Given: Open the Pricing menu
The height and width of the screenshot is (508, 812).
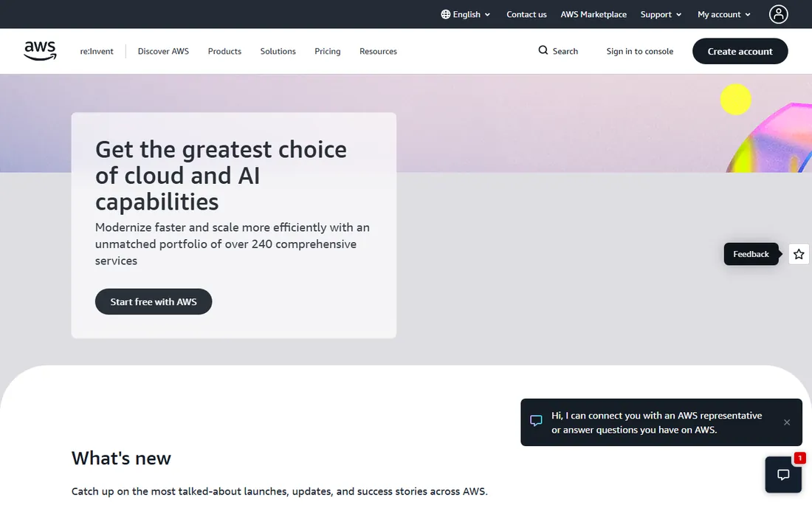Looking at the screenshot, I should coord(327,51).
